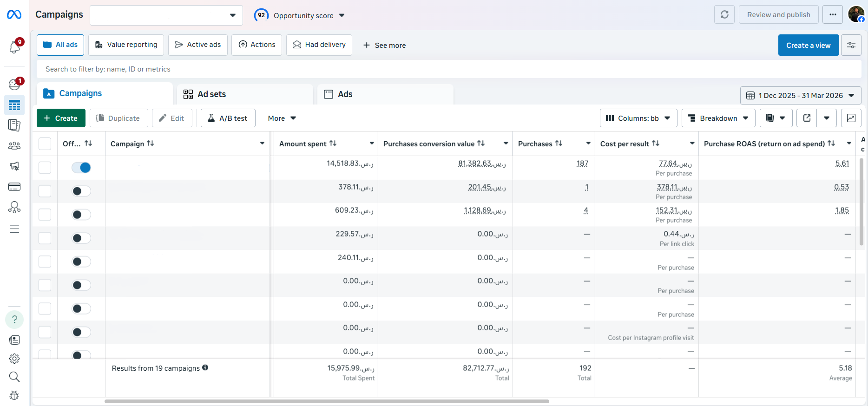Open the Search magnifier in the sidebar
This screenshot has height=406, width=868.
[x=14, y=377]
